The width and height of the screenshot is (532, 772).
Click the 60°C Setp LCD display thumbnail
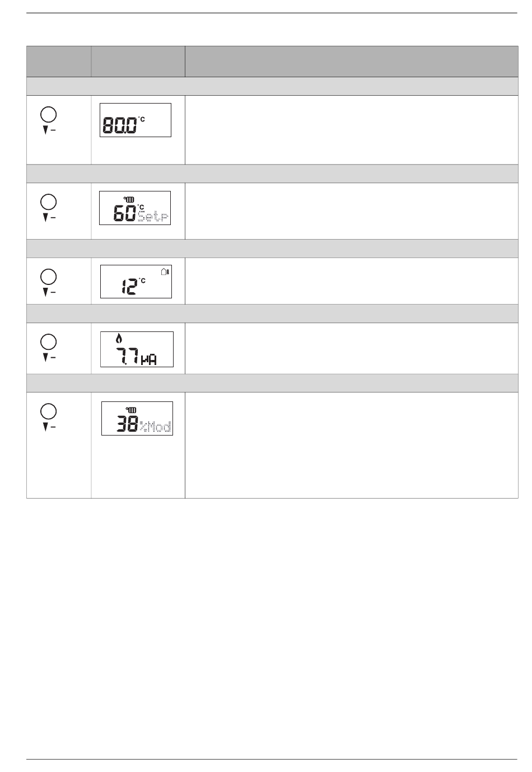pos(135,208)
